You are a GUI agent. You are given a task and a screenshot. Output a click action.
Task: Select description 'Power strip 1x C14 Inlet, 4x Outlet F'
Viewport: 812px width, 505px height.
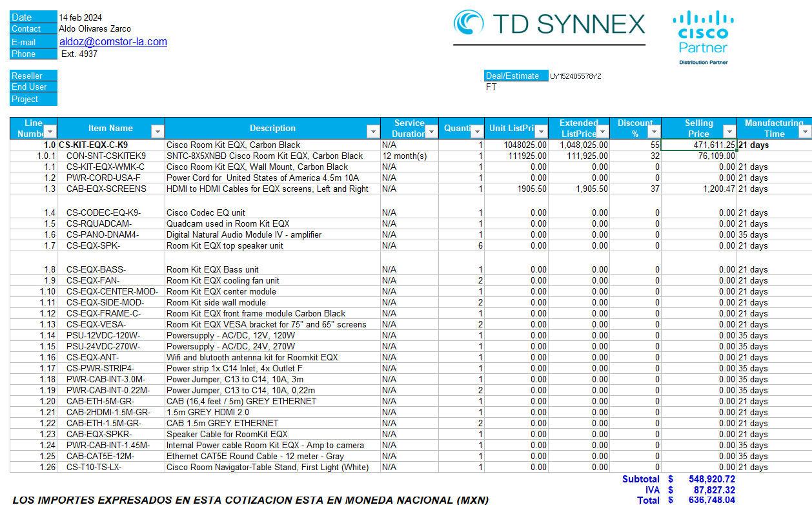coord(235,369)
